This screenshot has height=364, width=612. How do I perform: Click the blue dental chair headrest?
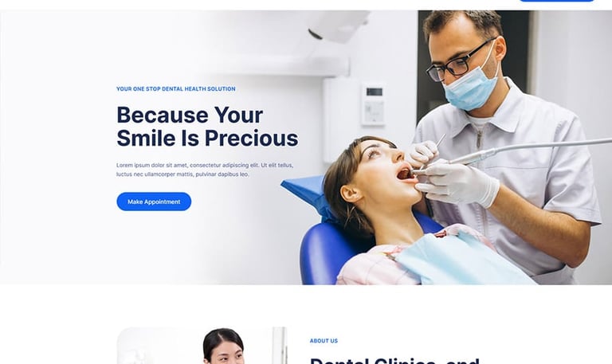pyautogui.click(x=308, y=194)
